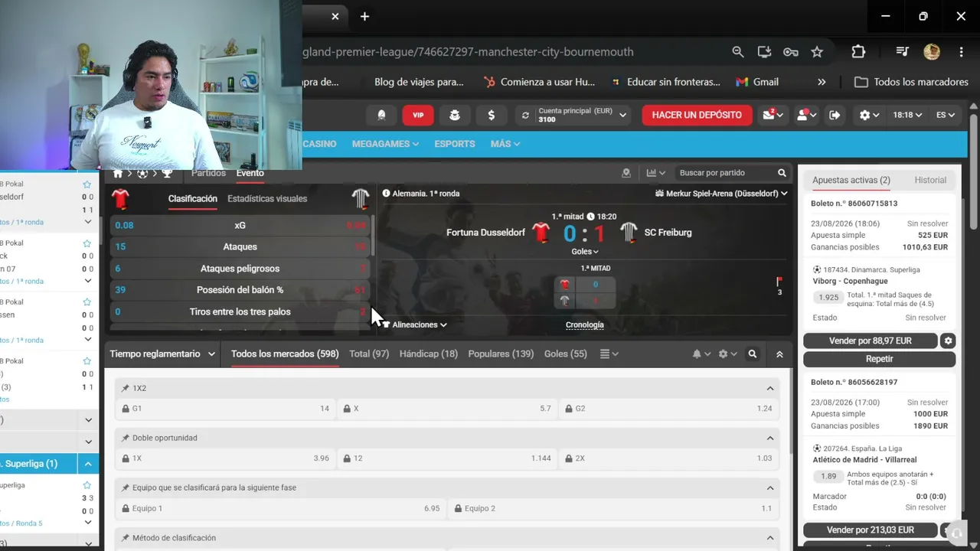Expand the Alineaciones lineups section
This screenshot has width=980, height=551.
tap(415, 324)
